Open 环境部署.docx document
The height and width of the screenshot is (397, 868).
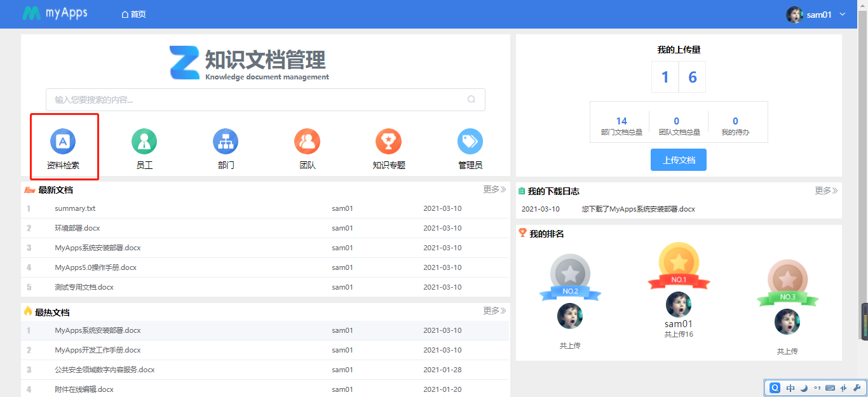pyautogui.click(x=78, y=228)
